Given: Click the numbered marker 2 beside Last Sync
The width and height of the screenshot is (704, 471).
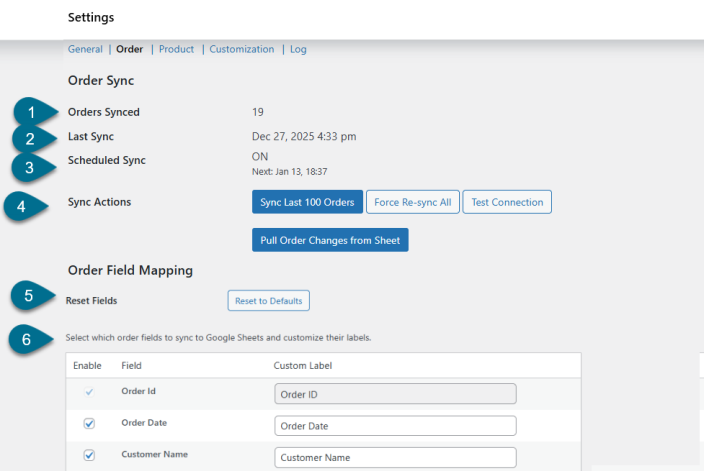Looking at the screenshot, I should tap(30, 139).
